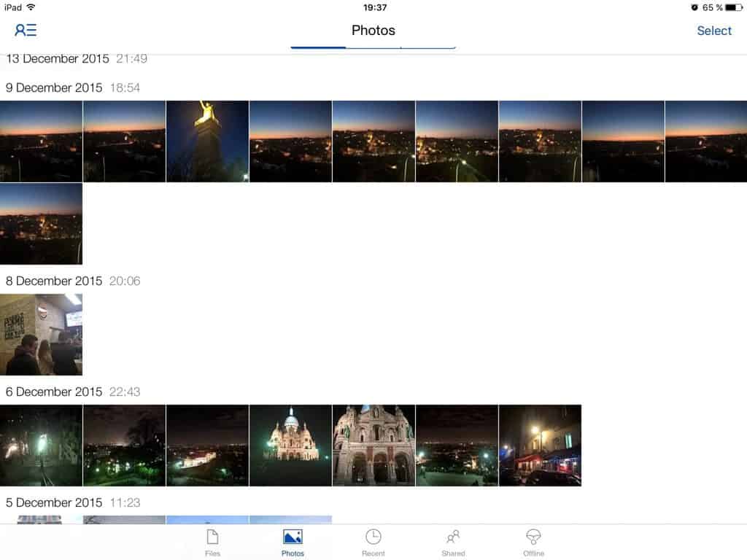The width and height of the screenshot is (747, 560).
Task: Open the last sunset photo in the top 9 December row
Action: tap(706, 141)
